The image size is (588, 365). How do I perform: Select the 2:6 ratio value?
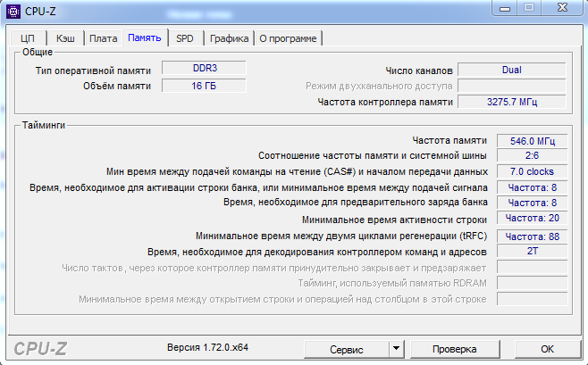coord(532,156)
